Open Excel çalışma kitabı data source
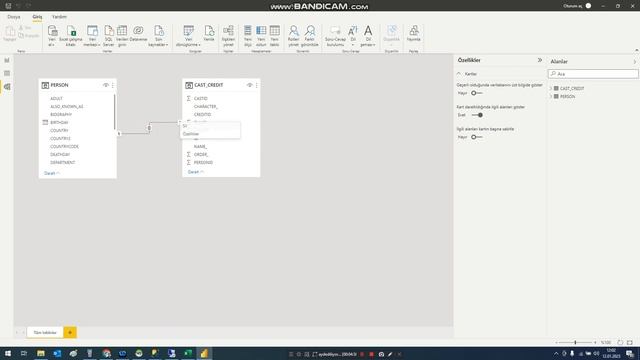 tap(71, 36)
